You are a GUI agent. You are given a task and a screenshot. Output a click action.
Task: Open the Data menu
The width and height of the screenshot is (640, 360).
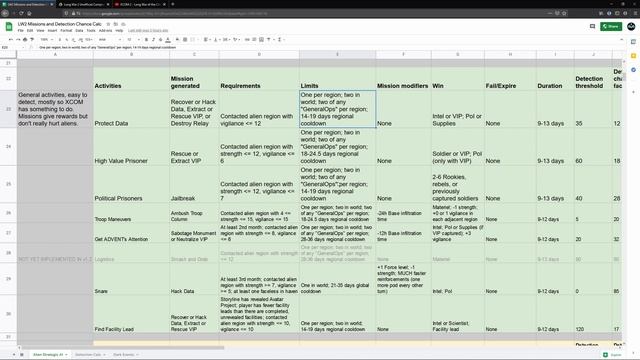click(x=79, y=31)
